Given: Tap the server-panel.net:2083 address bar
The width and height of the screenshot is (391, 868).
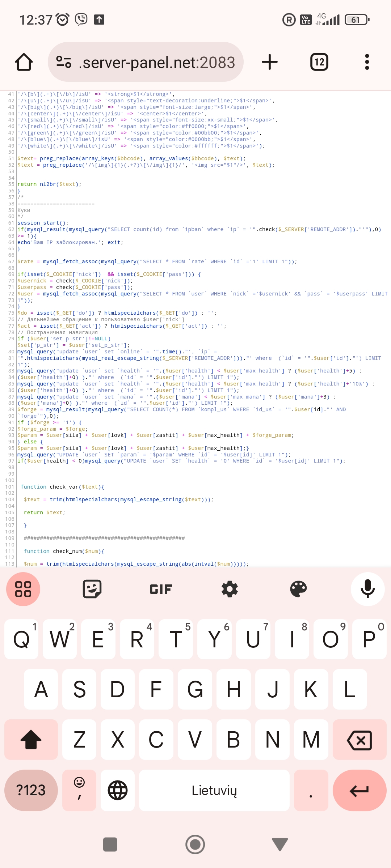Looking at the screenshot, I should 157,62.
